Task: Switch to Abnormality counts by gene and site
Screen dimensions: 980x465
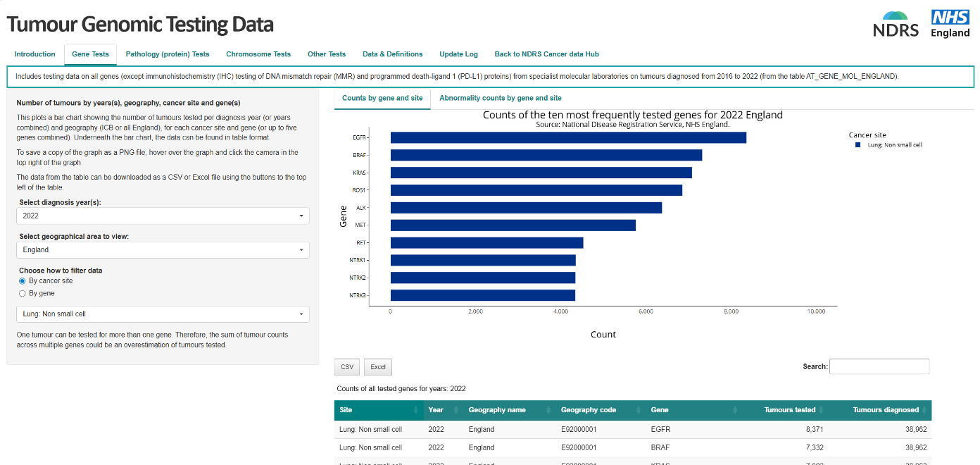Action: tap(501, 98)
